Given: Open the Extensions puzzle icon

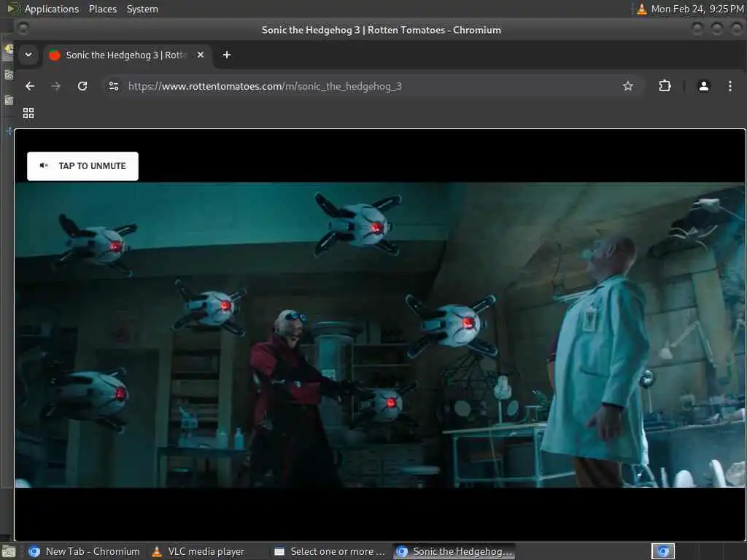Looking at the screenshot, I should coord(665,86).
